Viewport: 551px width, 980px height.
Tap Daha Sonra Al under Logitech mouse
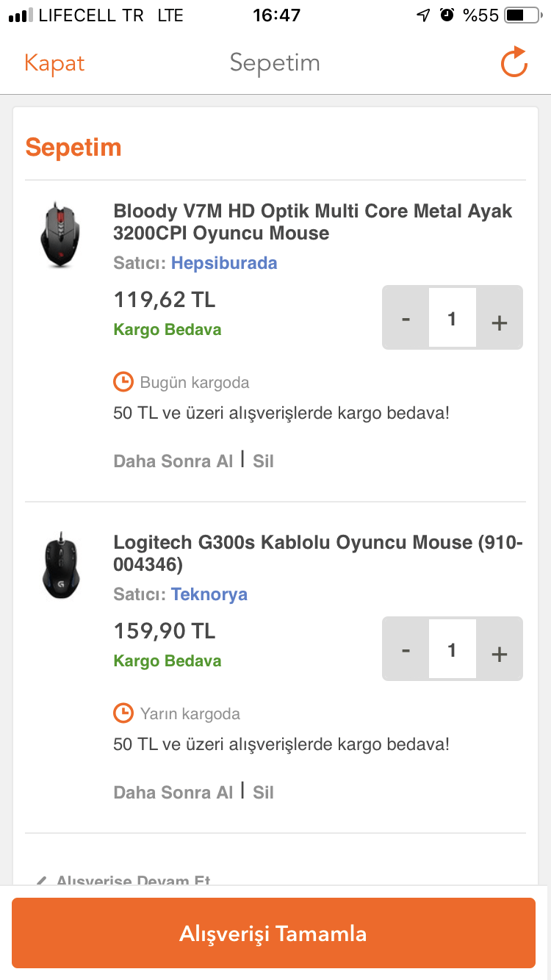point(173,793)
